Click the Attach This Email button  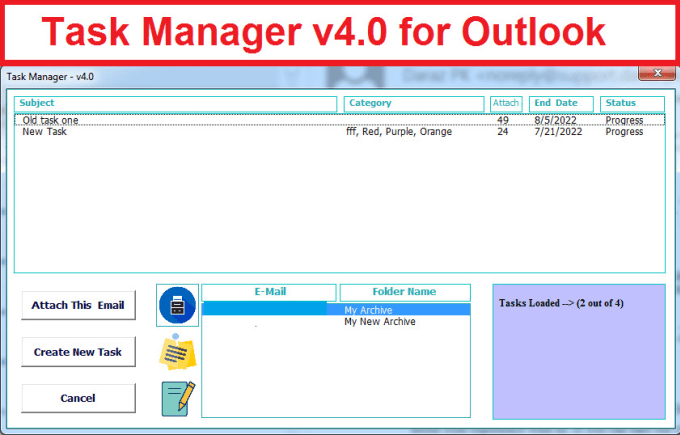click(78, 305)
